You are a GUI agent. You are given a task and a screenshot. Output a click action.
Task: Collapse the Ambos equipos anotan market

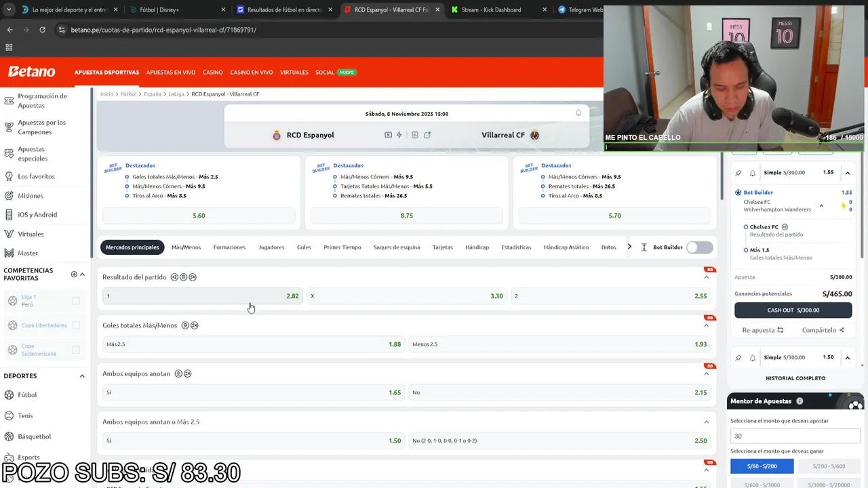tap(707, 373)
